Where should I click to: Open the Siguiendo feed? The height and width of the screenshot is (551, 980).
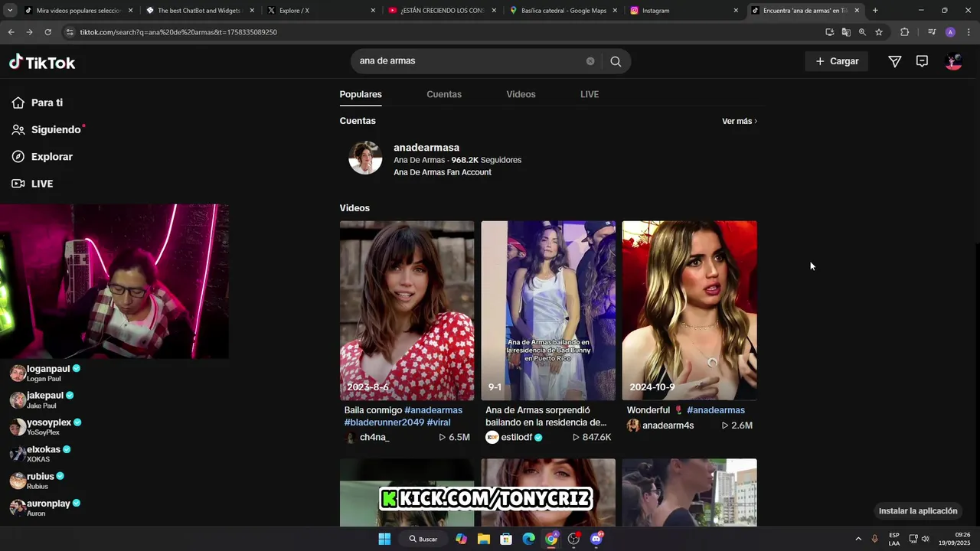coord(47,129)
